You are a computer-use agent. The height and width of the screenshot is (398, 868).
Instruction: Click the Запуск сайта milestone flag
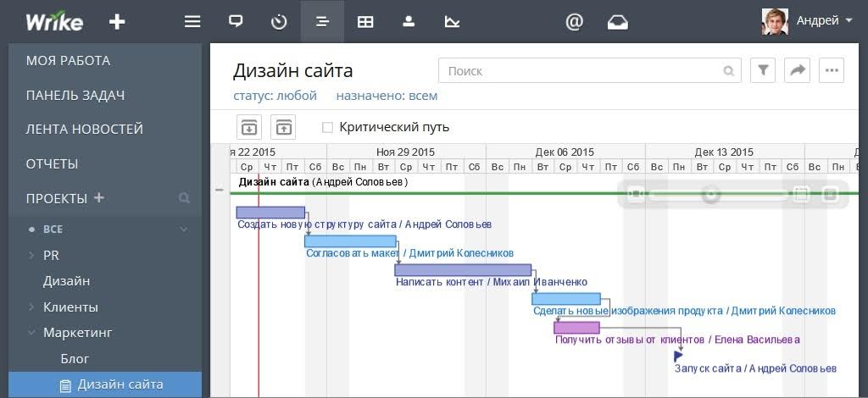(679, 356)
